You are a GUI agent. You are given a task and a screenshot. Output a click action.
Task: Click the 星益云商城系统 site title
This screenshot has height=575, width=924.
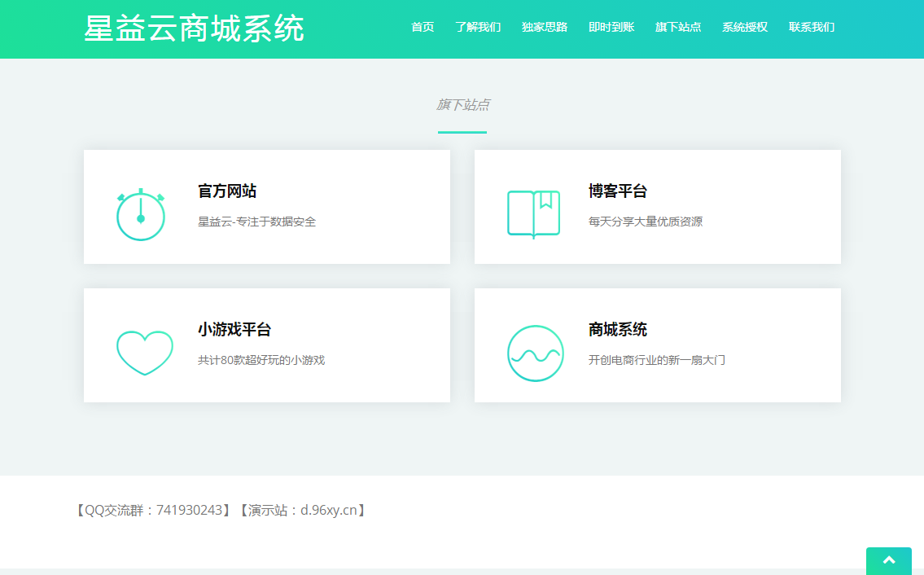pos(194,27)
